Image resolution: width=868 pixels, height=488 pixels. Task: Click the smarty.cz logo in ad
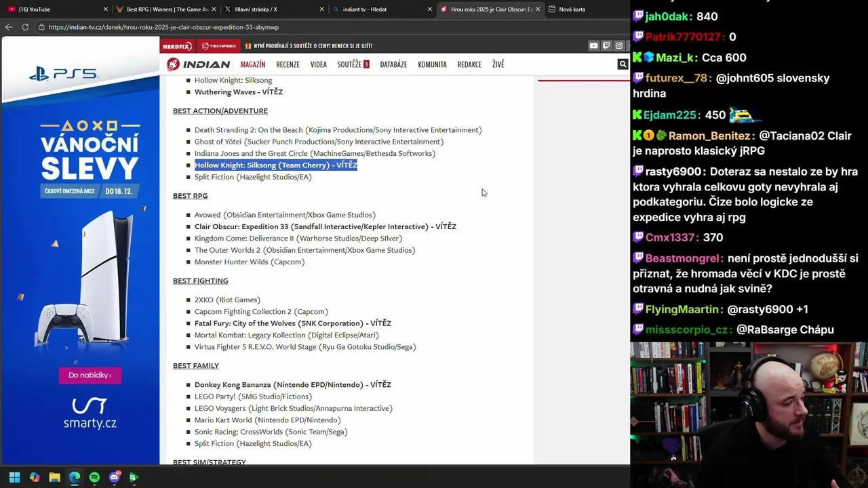click(90, 413)
